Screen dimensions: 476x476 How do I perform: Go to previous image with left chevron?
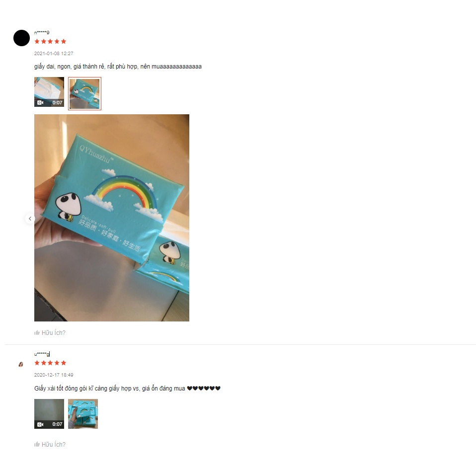pyautogui.click(x=30, y=219)
